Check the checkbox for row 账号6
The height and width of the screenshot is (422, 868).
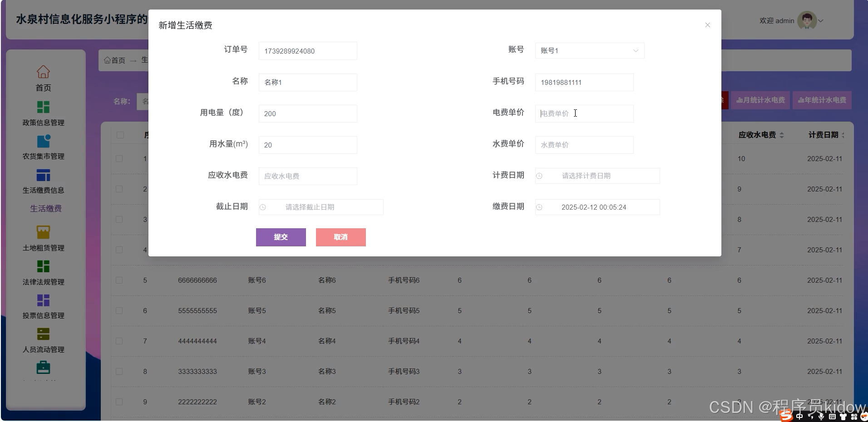tap(119, 280)
